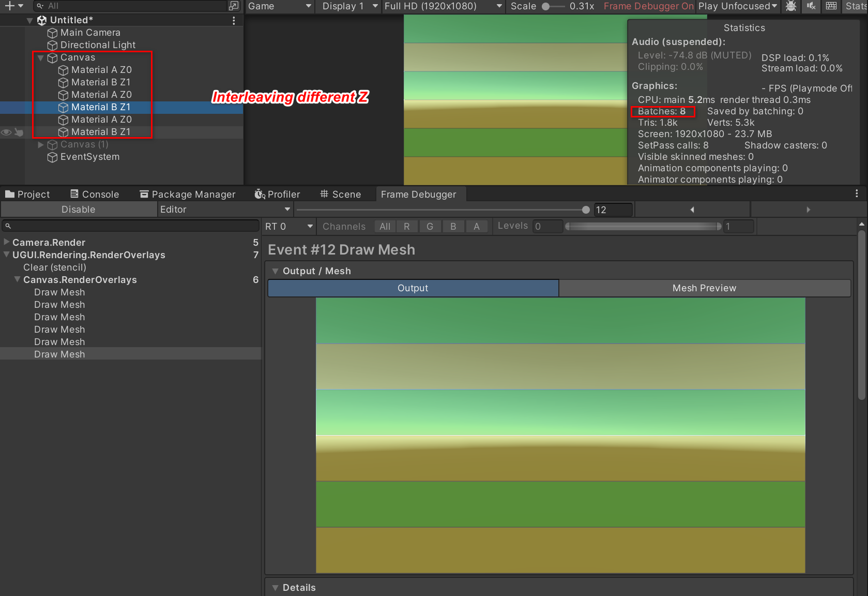This screenshot has width=868, height=596.
Task: Collapse the Canvas node in the Hierarchy
Action: tap(41, 57)
